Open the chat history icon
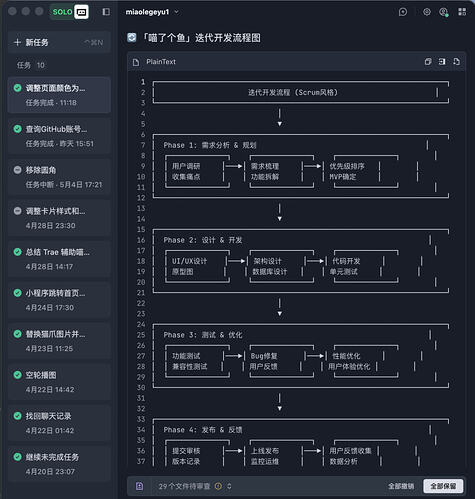 click(x=403, y=12)
